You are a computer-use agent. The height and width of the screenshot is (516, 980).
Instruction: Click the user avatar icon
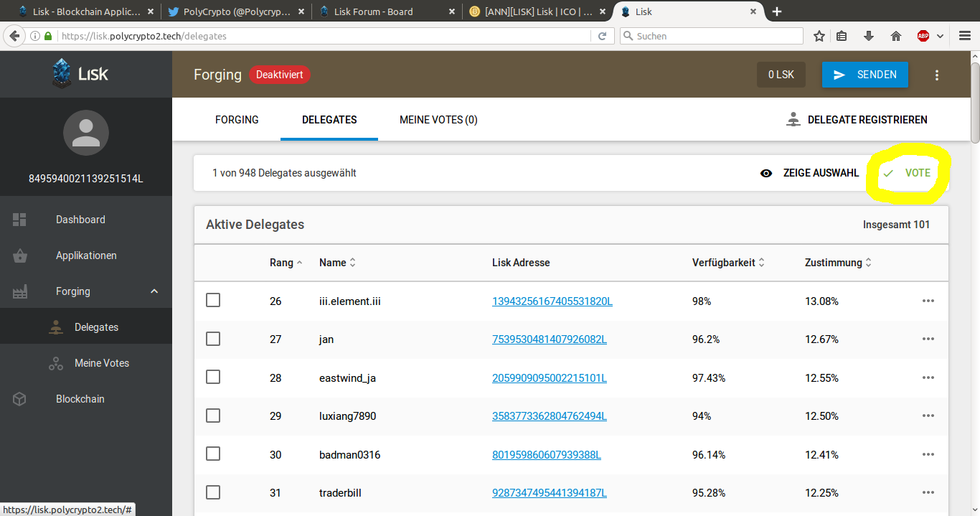(x=86, y=133)
